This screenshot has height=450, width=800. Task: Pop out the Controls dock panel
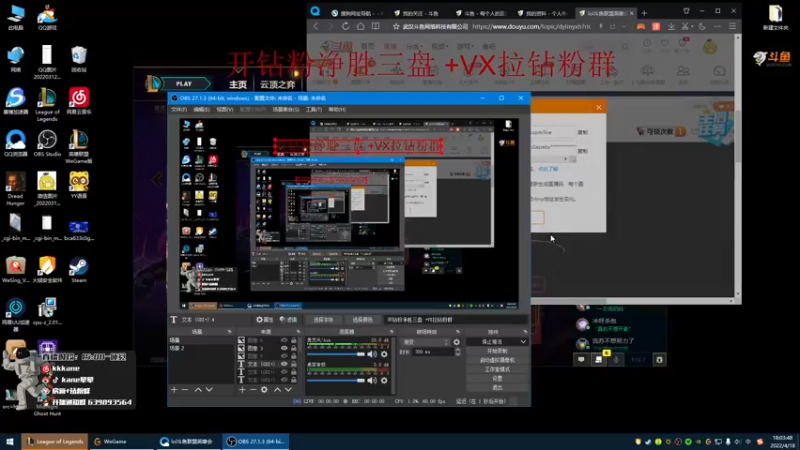tap(525, 332)
